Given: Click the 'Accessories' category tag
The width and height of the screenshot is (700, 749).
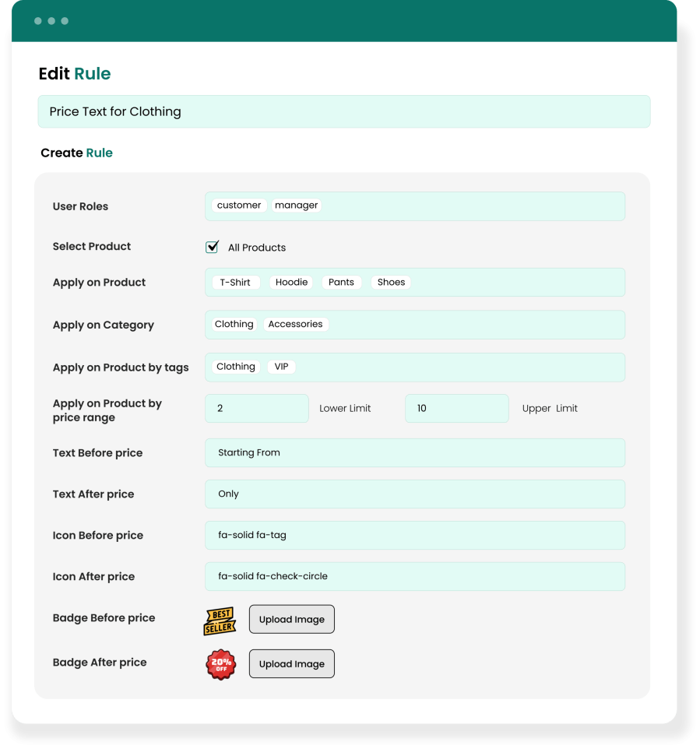Looking at the screenshot, I should tap(295, 325).
